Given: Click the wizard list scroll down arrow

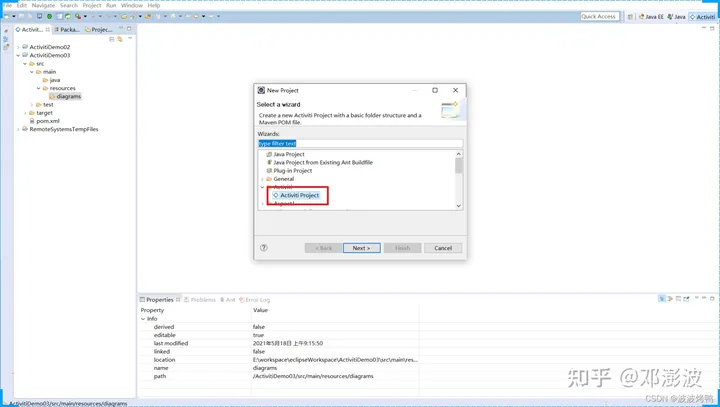Looking at the screenshot, I should pyautogui.click(x=458, y=206).
